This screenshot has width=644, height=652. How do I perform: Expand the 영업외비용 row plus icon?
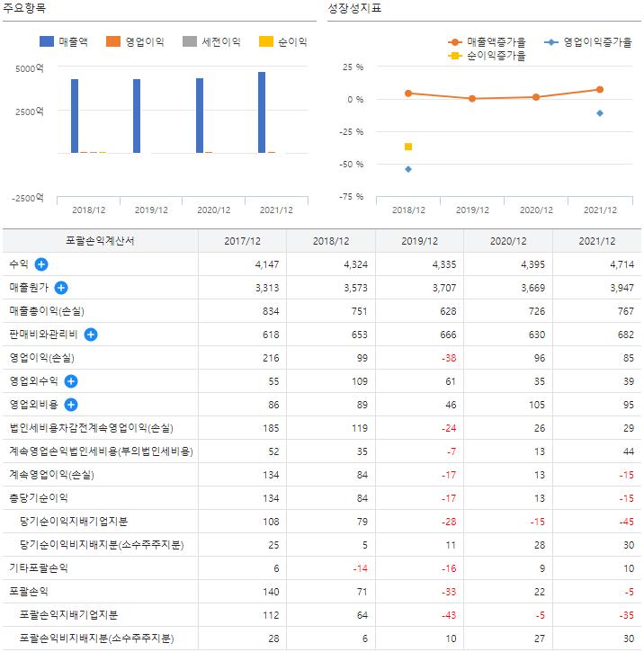(x=71, y=404)
